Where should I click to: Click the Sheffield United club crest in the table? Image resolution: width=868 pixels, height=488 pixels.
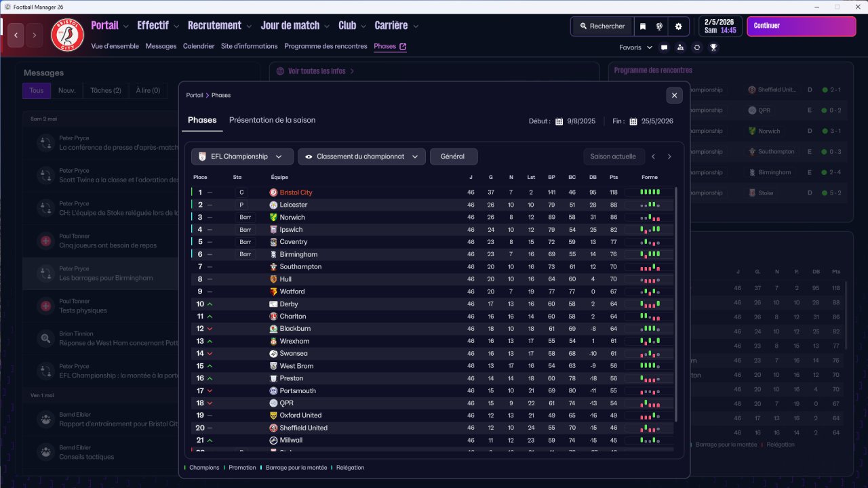273,428
